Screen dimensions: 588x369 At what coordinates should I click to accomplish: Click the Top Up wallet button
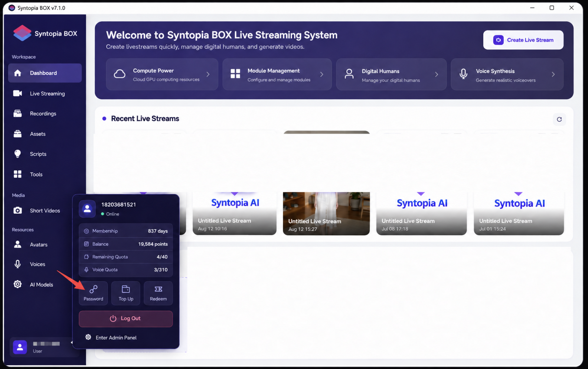pos(126,293)
